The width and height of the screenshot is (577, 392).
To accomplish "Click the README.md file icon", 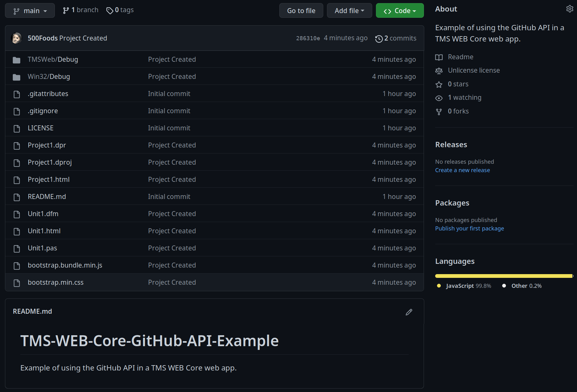I will click(17, 197).
